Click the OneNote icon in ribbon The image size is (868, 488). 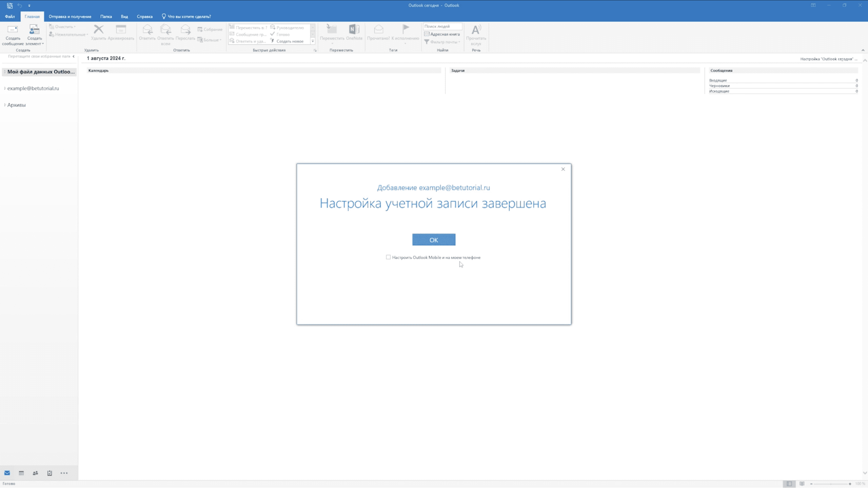click(x=354, y=29)
